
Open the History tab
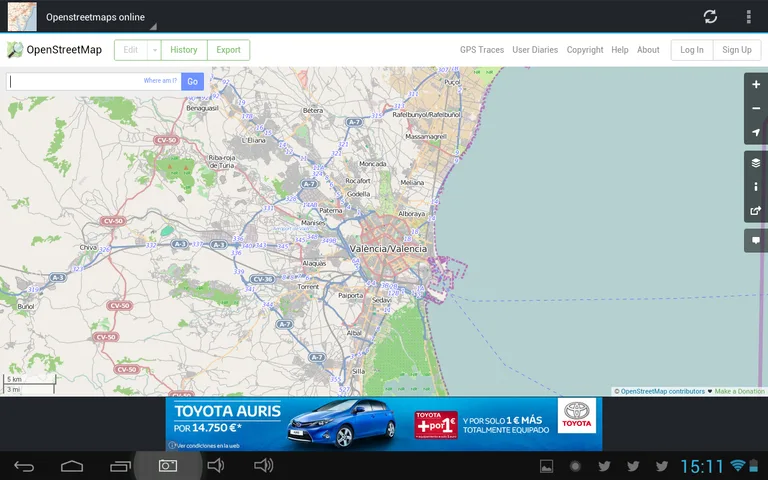click(184, 50)
